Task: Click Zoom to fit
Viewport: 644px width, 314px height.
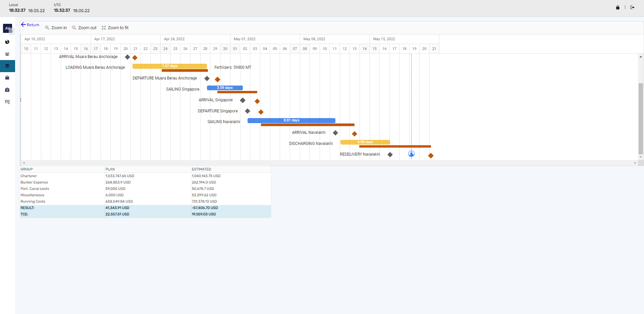Action: coord(115,28)
